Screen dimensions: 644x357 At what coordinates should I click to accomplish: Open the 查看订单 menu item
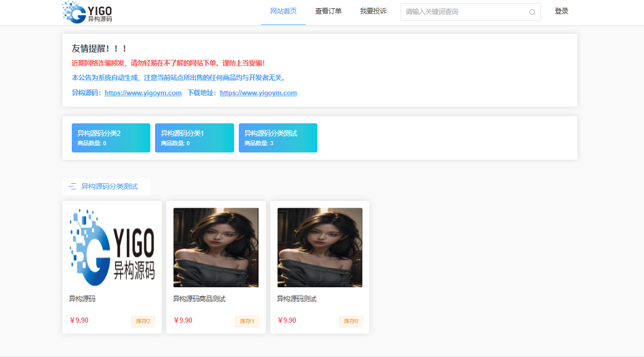[x=328, y=10]
